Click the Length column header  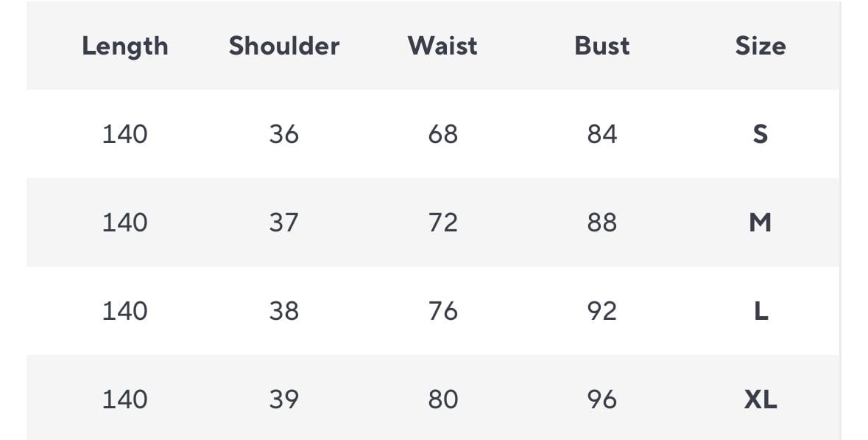[x=125, y=46]
